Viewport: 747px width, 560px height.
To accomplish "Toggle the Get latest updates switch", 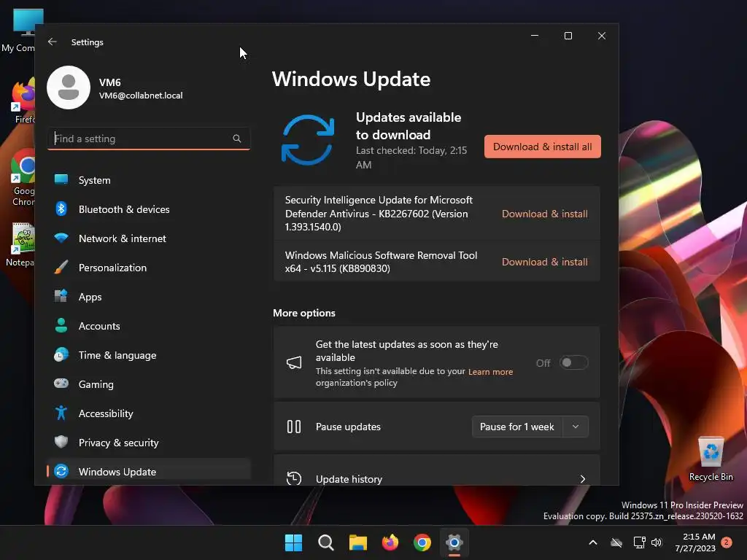I will 573,363.
